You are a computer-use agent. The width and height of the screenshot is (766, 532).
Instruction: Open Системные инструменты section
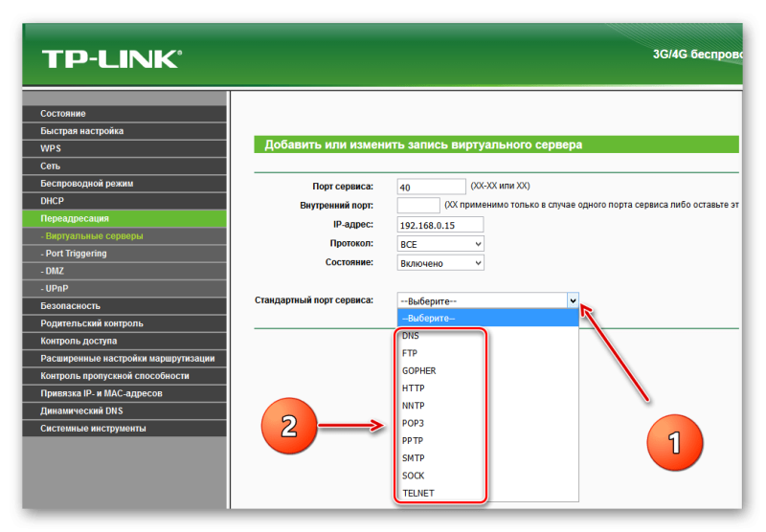click(124, 429)
